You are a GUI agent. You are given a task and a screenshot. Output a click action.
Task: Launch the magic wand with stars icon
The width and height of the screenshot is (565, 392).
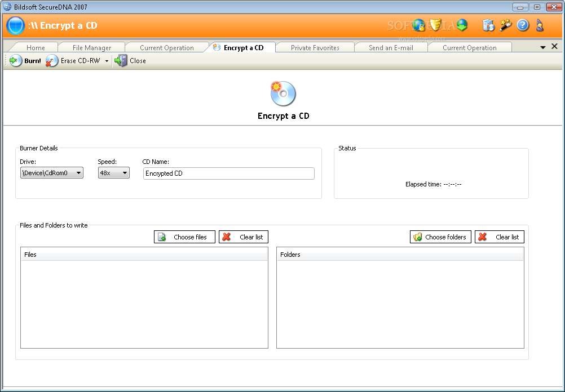click(506, 25)
